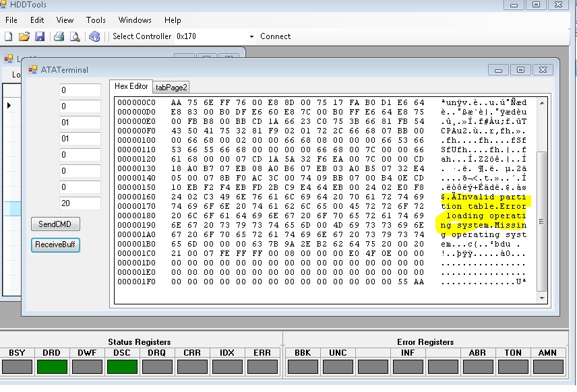The height and width of the screenshot is (392, 577).
Task: Click hex editor scrollbar down arrow
Action: pyautogui.click(x=542, y=298)
